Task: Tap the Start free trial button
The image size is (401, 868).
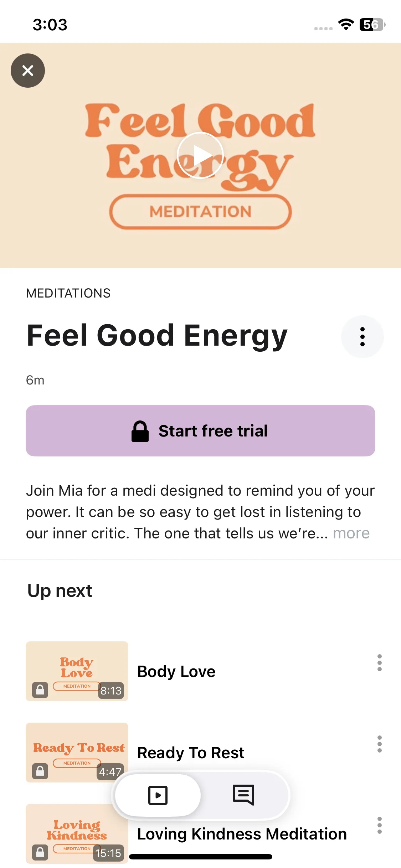Action: 200,430
